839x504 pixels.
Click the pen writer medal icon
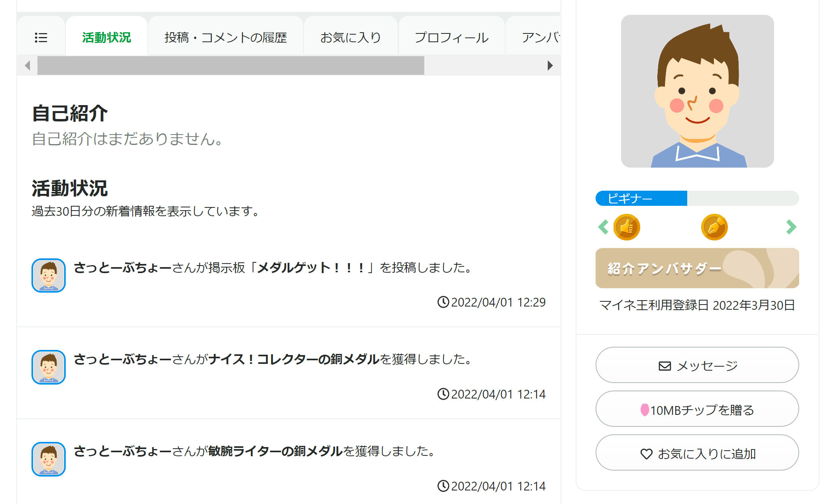point(714,227)
